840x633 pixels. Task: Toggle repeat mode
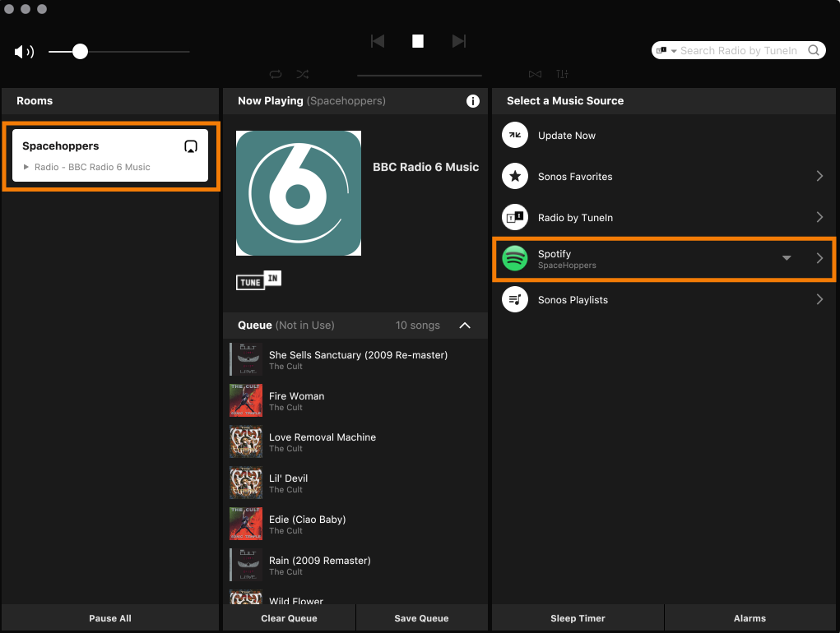pos(276,74)
